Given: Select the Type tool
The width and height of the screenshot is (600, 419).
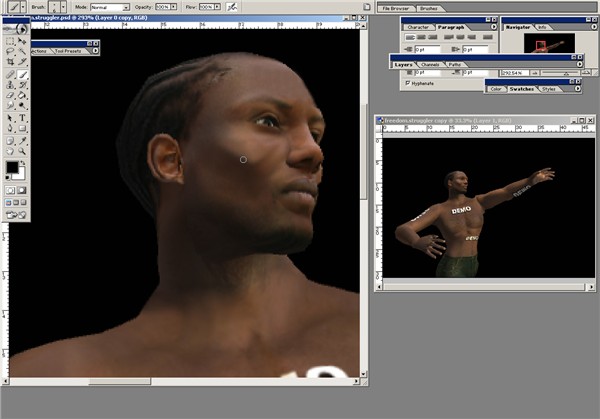Looking at the screenshot, I should tap(22, 118).
